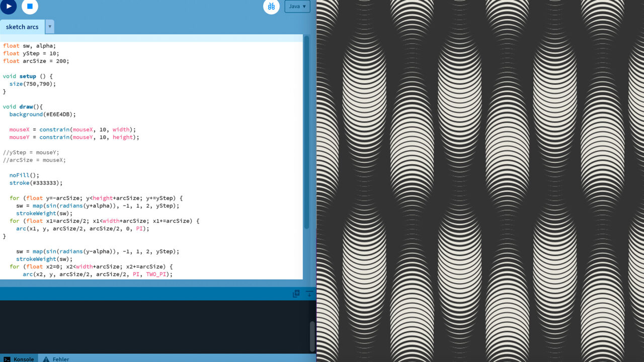Copy console output using the copy icon
Image resolution: width=644 pixels, height=362 pixels.
coord(296,293)
